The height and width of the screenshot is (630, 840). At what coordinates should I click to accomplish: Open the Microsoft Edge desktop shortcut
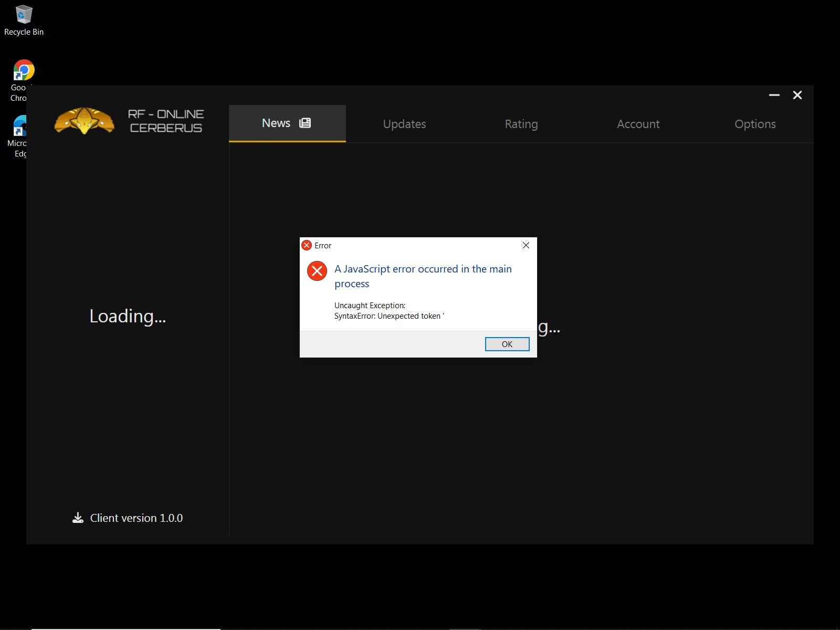[19, 136]
